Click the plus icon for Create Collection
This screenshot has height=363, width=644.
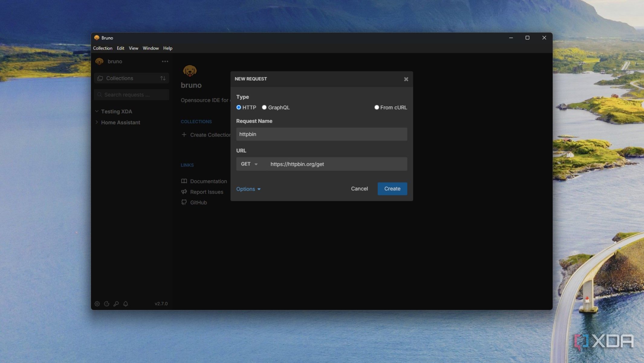184,135
